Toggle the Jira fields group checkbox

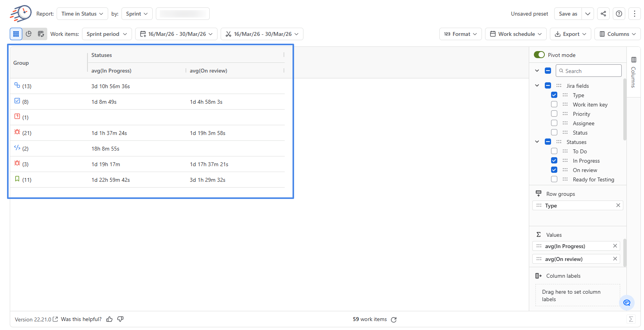click(x=548, y=85)
